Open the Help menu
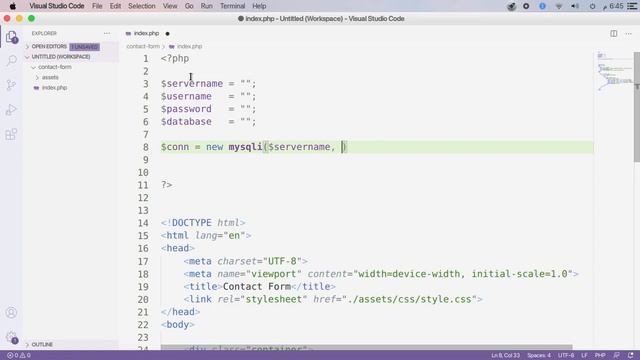640x360 pixels. point(259,6)
